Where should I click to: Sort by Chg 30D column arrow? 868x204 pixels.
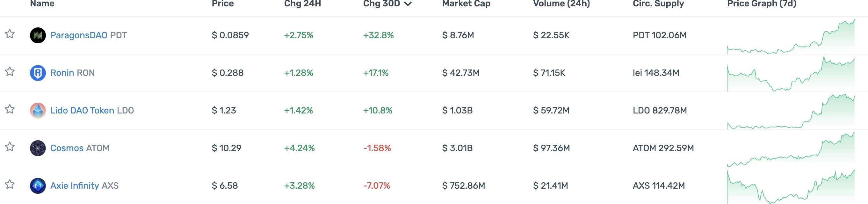[408, 4]
